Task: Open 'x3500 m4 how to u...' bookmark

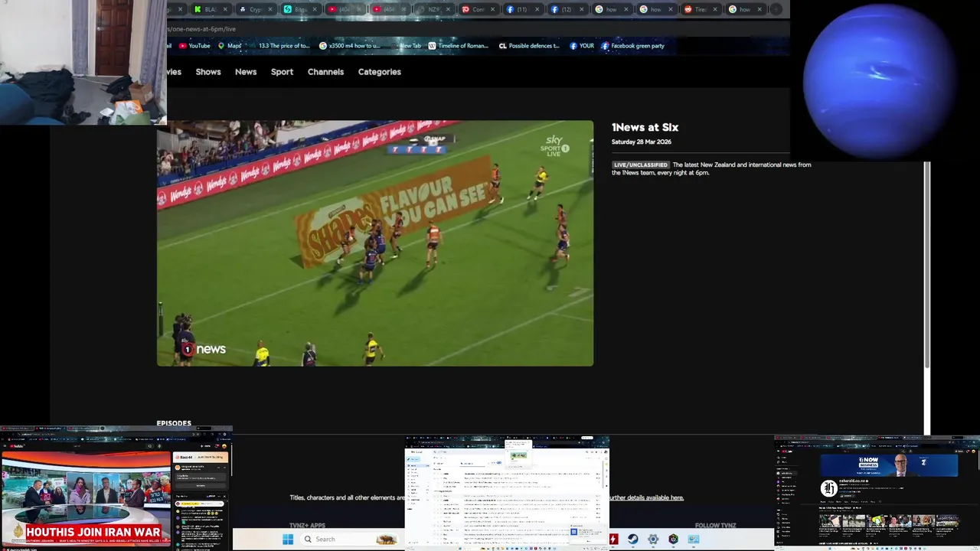Action: point(349,46)
